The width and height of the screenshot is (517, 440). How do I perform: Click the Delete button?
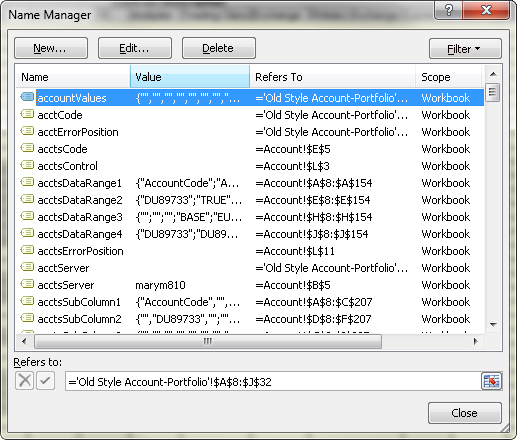219,48
